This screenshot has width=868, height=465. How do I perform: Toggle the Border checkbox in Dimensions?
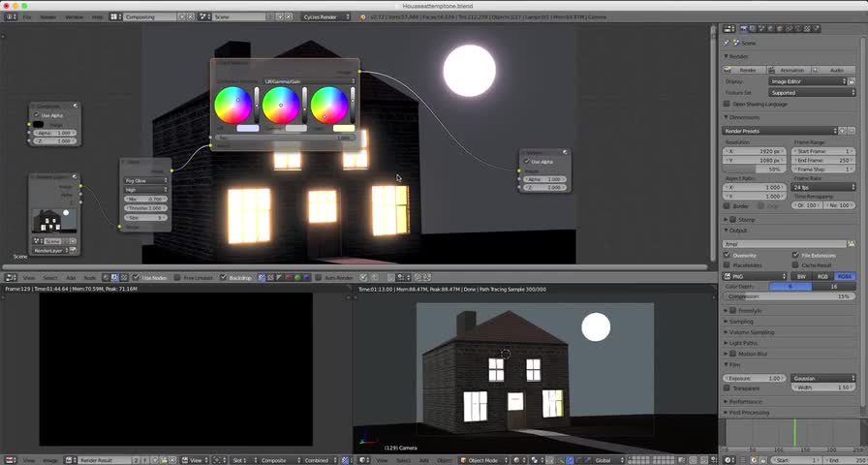click(728, 206)
